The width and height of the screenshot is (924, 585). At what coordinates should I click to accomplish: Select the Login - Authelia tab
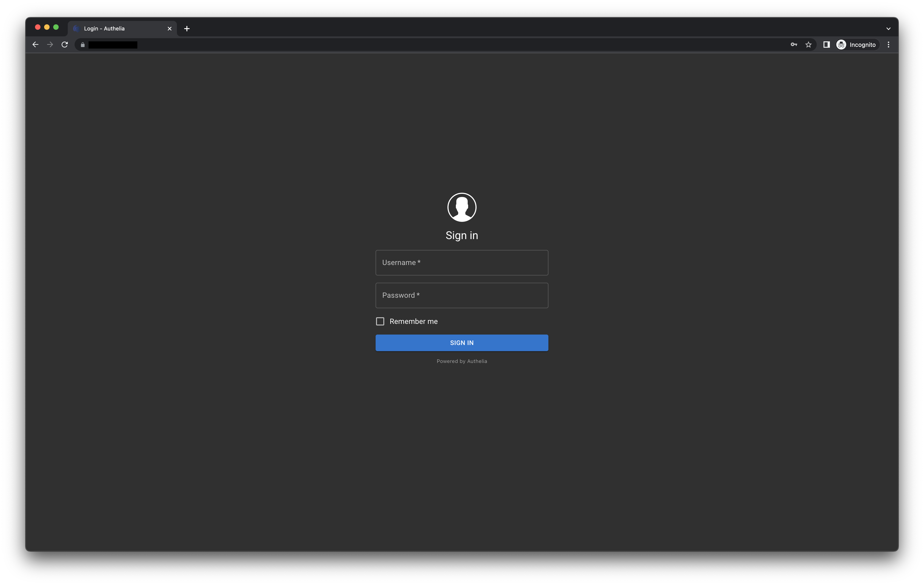click(x=122, y=28)
